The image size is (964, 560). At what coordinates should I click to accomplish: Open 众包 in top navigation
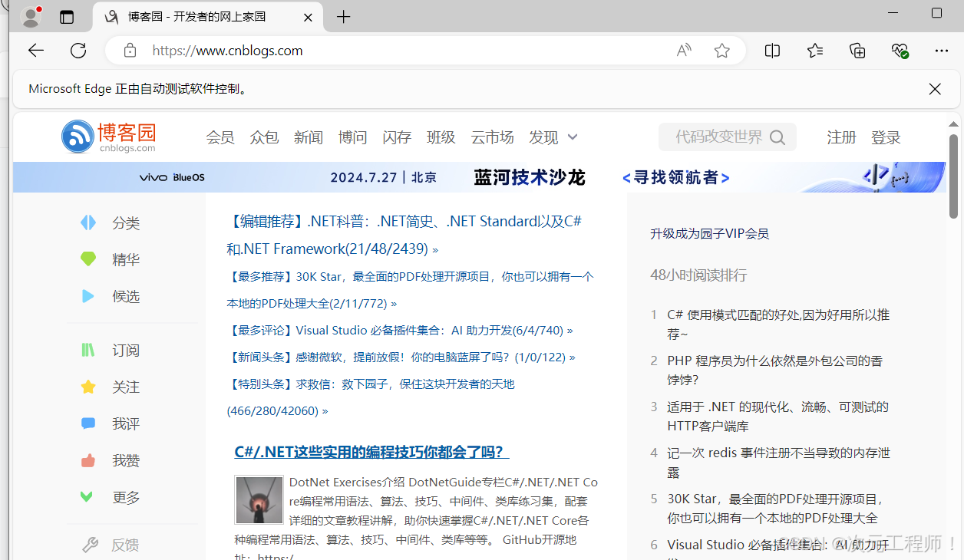pos(264,137)
